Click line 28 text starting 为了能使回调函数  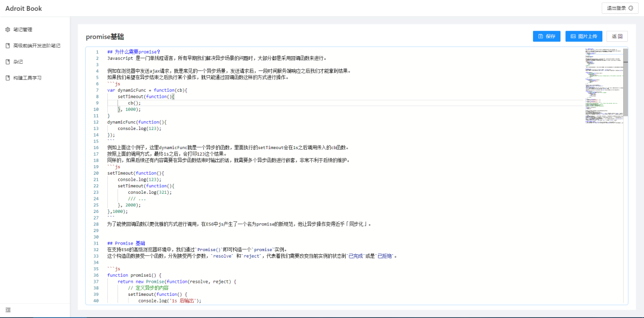[x=240, y=224]
